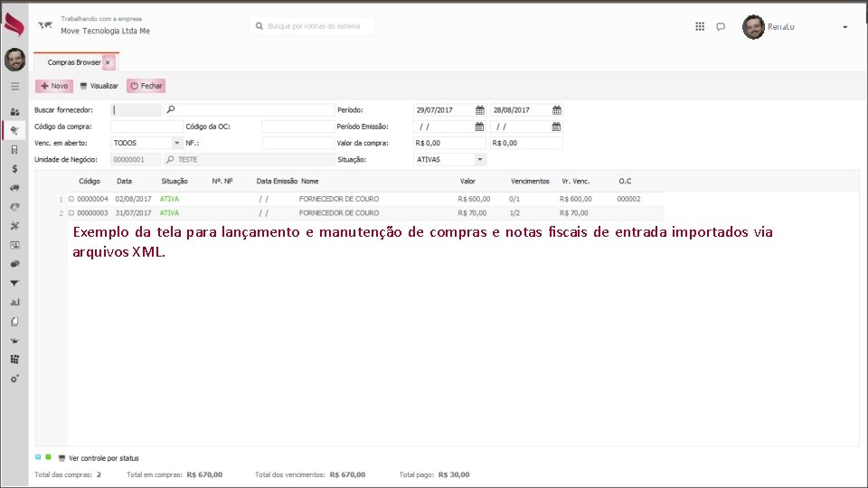This screenshot has width=868, height=488.
Task: Click the Fechar button
Action: point(146,86)
